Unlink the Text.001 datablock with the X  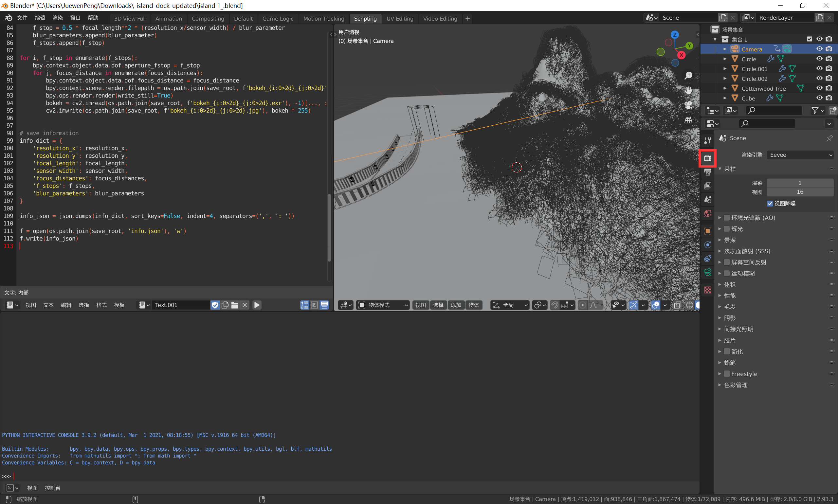click(245, 305)
